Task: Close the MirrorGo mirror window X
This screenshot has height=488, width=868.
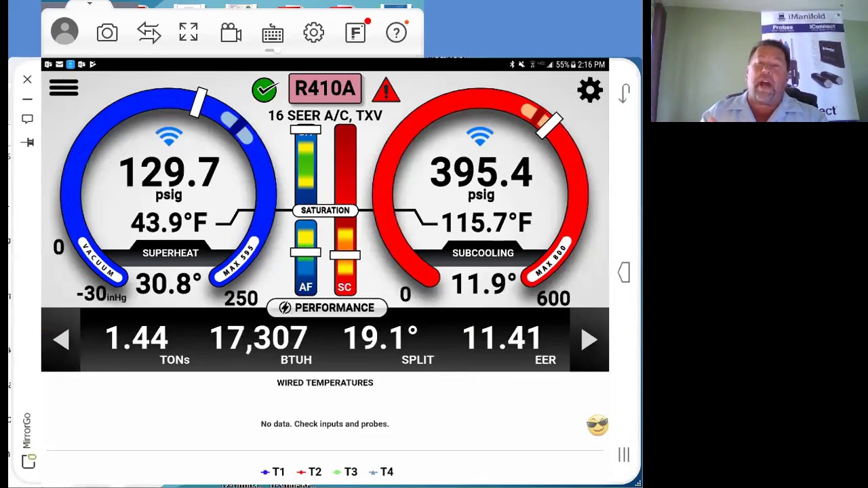Action: coord(27,80)
